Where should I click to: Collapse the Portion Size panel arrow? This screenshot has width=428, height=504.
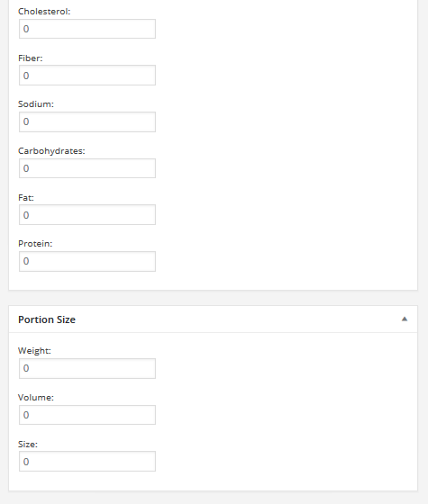click(405, 319)
